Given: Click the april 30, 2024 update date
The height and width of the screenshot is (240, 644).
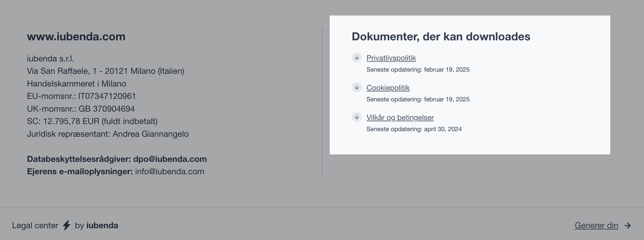Looking at the screenshot, I should pyautogui.click(x=442, y=129).
